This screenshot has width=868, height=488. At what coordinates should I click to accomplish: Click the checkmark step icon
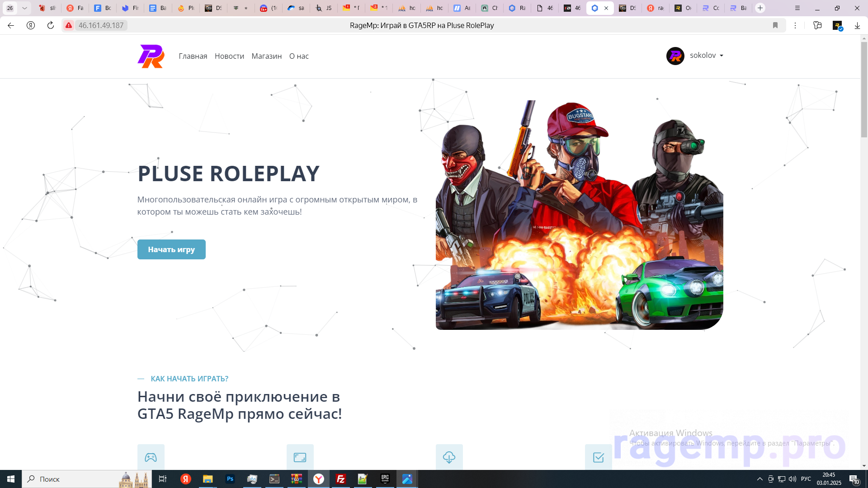(598, 457)
